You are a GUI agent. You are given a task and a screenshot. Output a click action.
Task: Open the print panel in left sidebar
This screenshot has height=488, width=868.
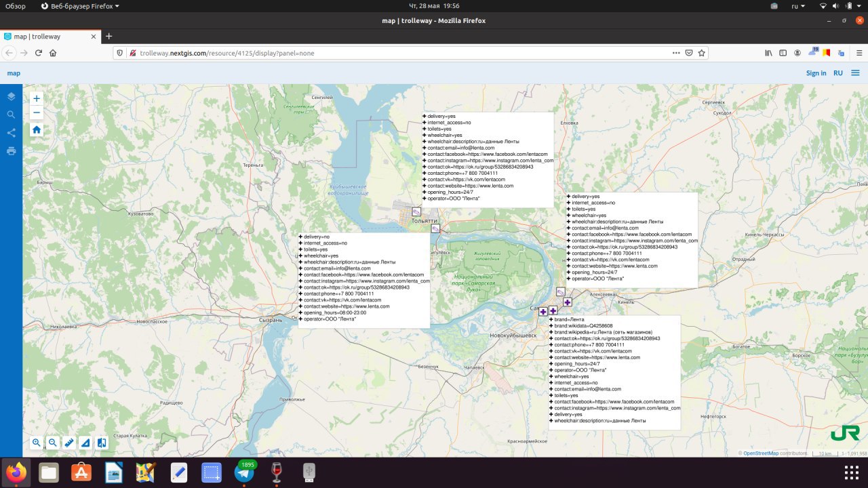click(x=11, y=150)
